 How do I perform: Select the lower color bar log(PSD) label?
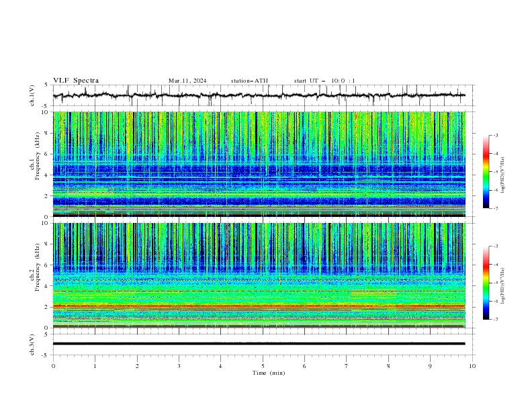tap(502, 285)
